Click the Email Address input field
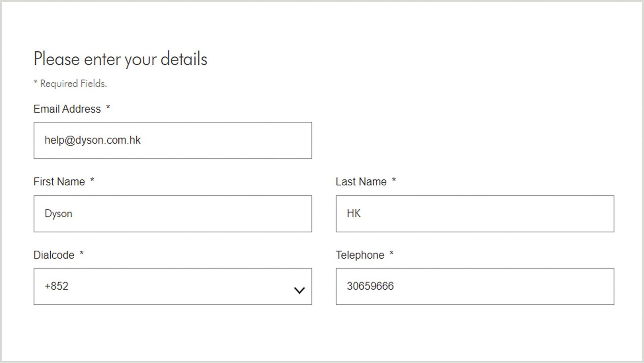This screenshot has width=644, height=363. tap(173, 140)
